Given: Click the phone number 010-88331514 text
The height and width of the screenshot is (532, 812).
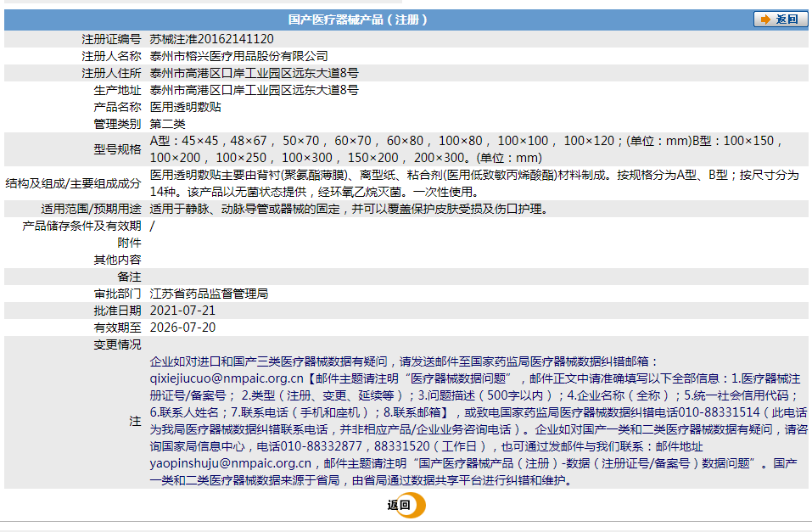Looking at the screenshot, I should coord(719,412).
